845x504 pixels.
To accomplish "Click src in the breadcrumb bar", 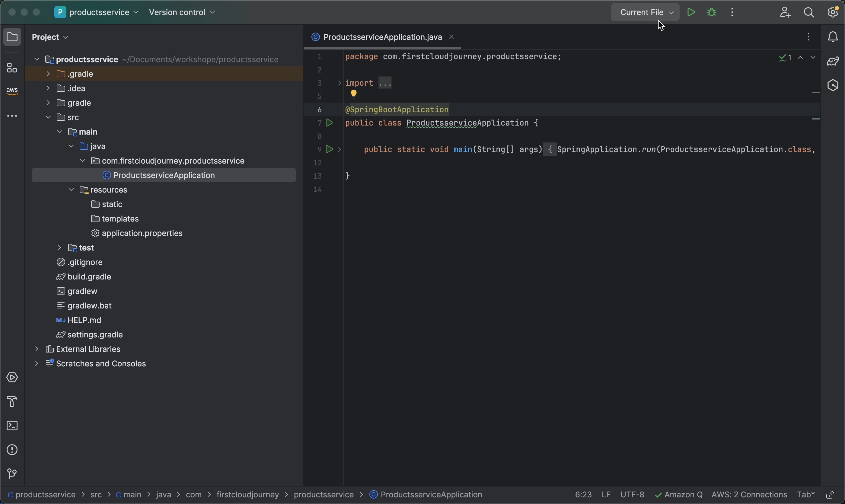I will click(x=96, y=494).
